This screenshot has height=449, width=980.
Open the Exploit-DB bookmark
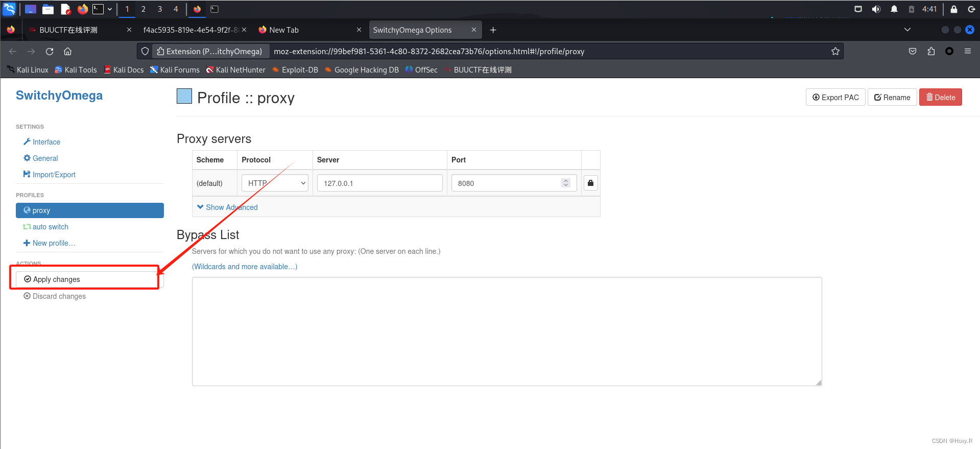coord(295,70)
